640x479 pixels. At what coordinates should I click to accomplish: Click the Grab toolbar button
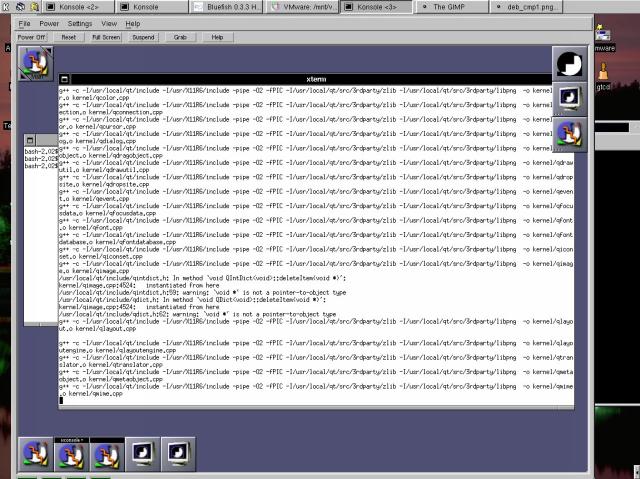[180, 37]
